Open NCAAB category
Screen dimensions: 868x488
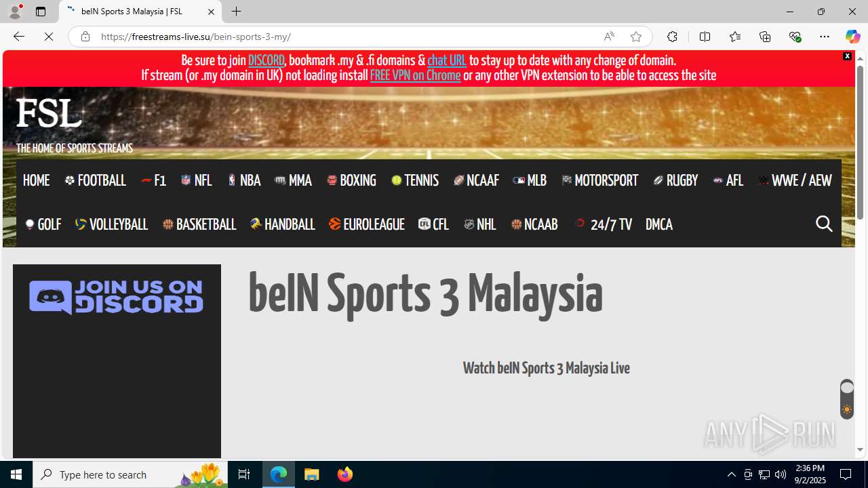pyautogui.click(x=534, y=224)
